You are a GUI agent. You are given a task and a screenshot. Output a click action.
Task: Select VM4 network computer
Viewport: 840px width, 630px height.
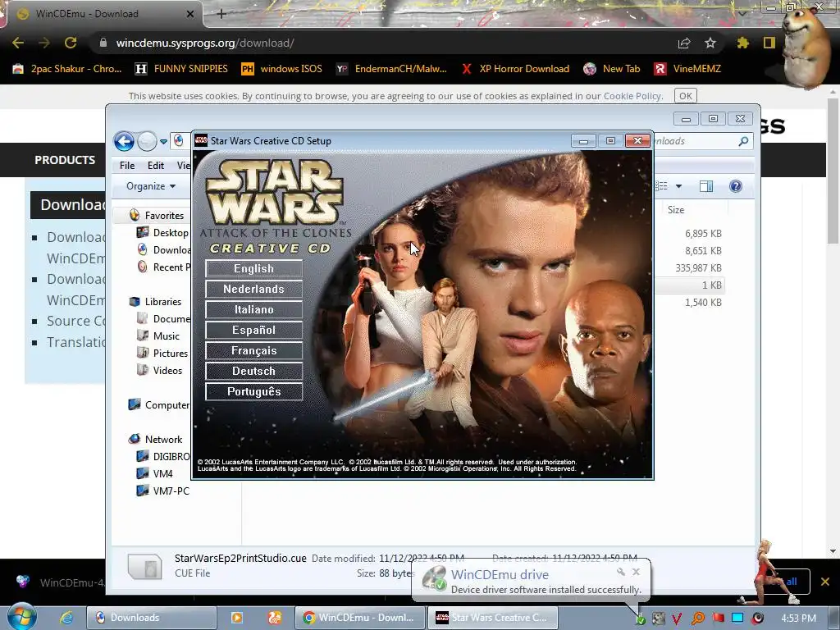(155, 473)
